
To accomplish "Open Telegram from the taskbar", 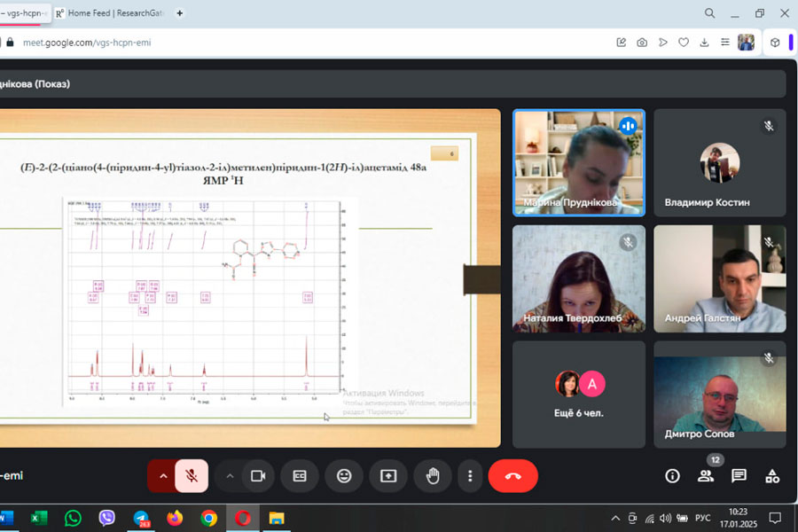I will 141,518.
